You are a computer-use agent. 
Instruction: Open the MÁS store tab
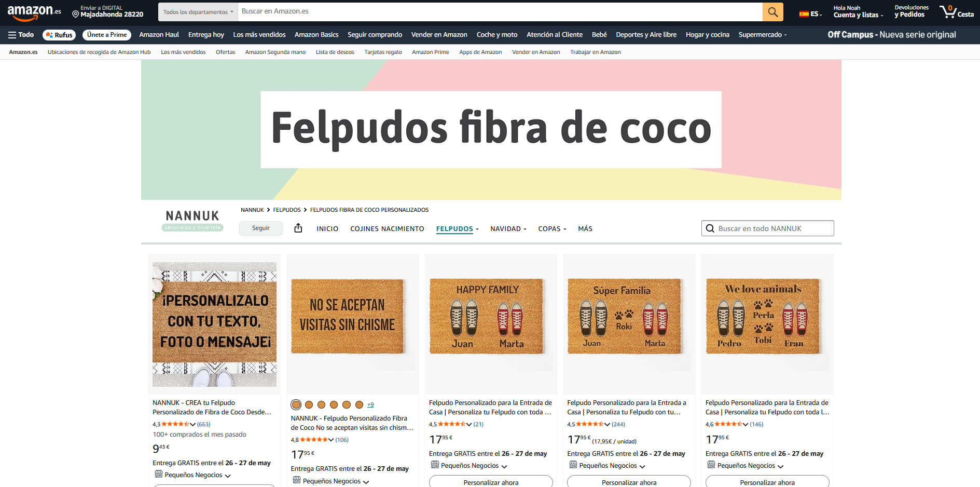click(585, 228)
